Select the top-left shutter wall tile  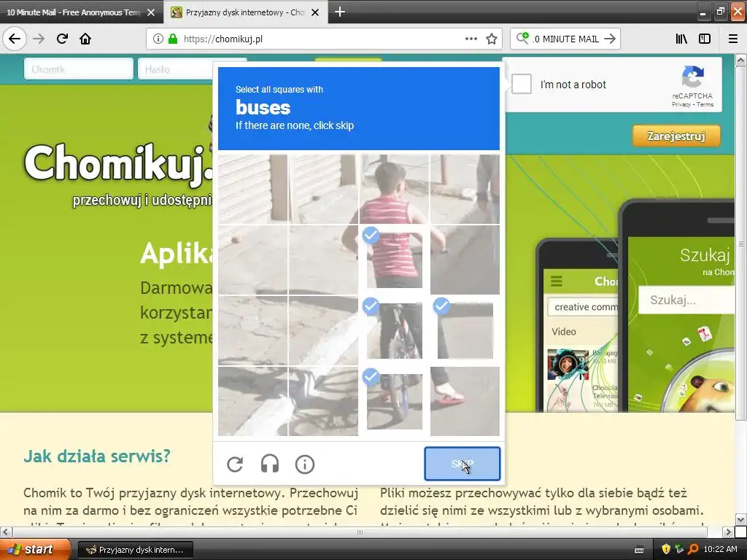pyautogui.click(x=253, y=189)
